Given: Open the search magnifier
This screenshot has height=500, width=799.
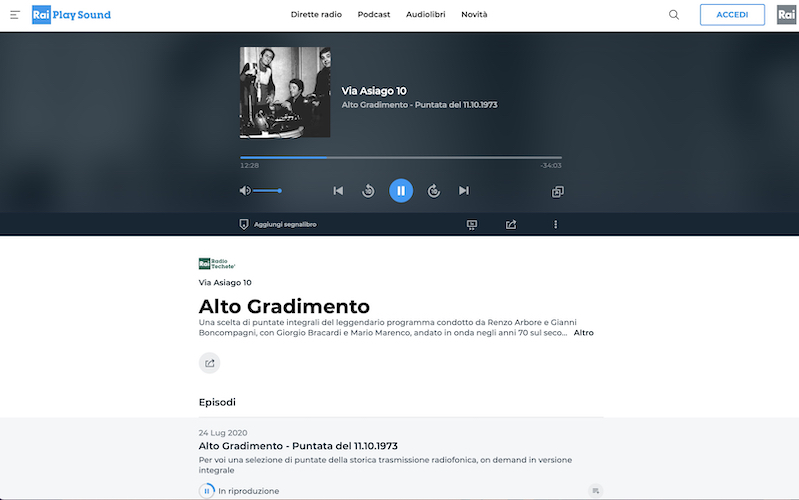Looking at the screenshot, I should point(674,15).
